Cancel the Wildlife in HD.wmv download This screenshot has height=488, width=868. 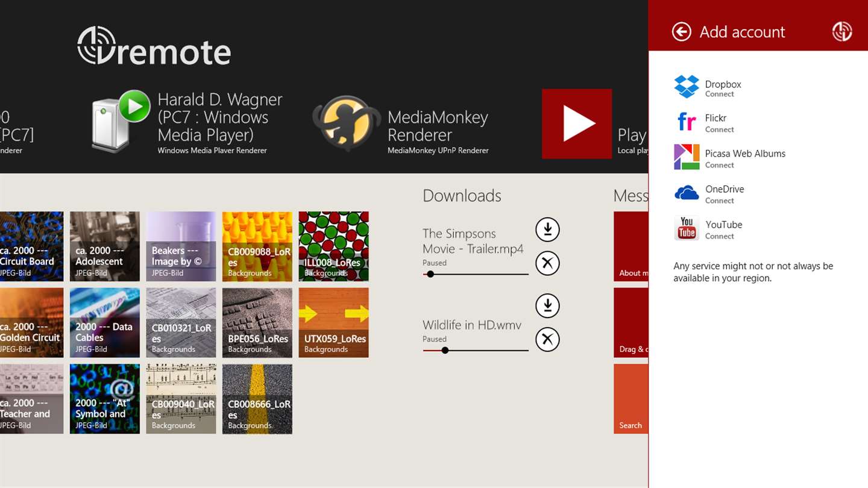click(547, 339)
